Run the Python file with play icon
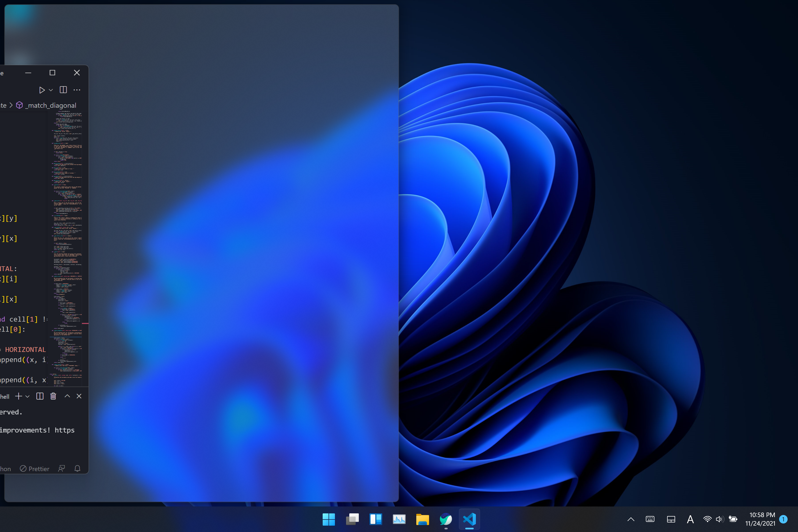Viewport: 798px width, 532px height. click(x=42, y=90)
